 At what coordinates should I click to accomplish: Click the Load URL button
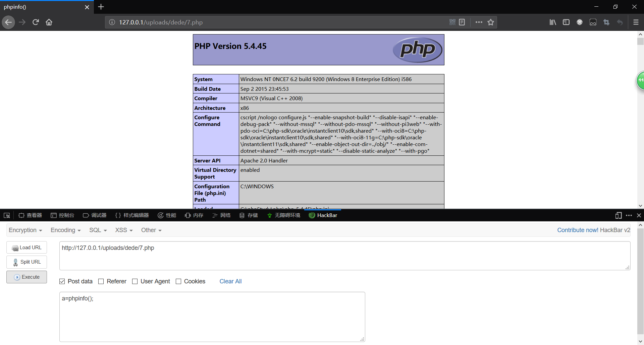26,248
